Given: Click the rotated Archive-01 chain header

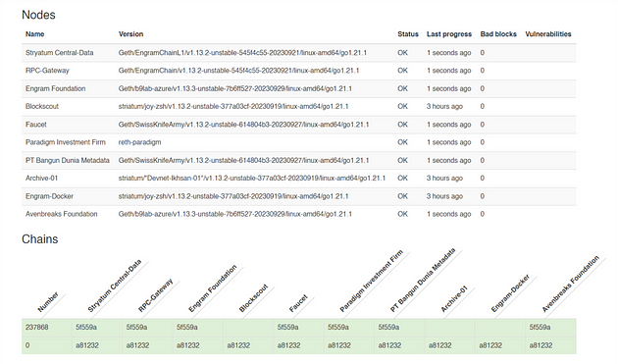Looking at the screenshot, I should pos(454,299).
